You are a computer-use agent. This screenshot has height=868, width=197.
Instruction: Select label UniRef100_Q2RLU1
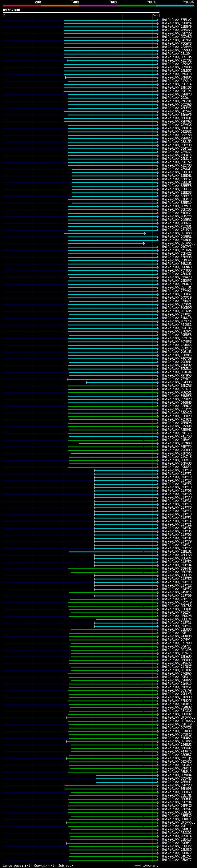click(176, 551)
